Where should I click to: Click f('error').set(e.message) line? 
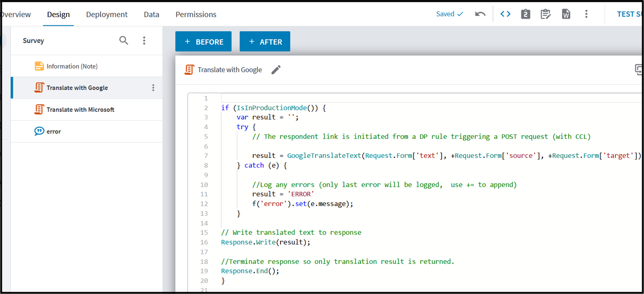point(303,204)
